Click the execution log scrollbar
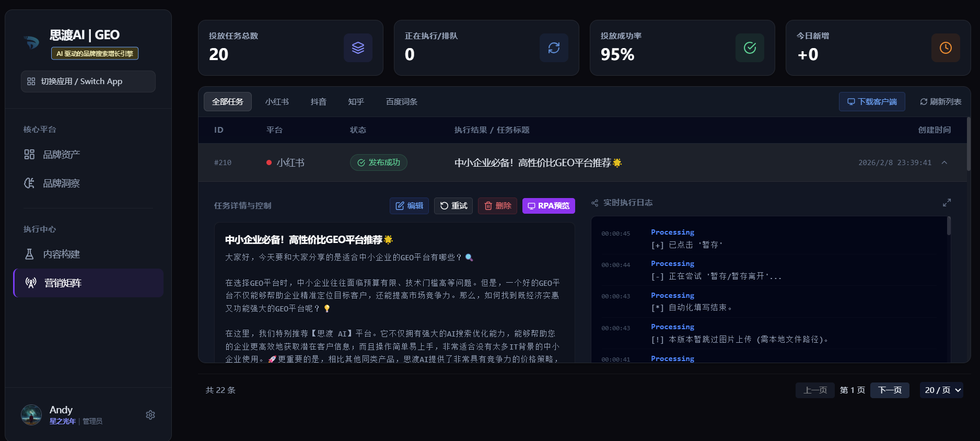Viewport: 980px width, 441px height. point(949,226)
